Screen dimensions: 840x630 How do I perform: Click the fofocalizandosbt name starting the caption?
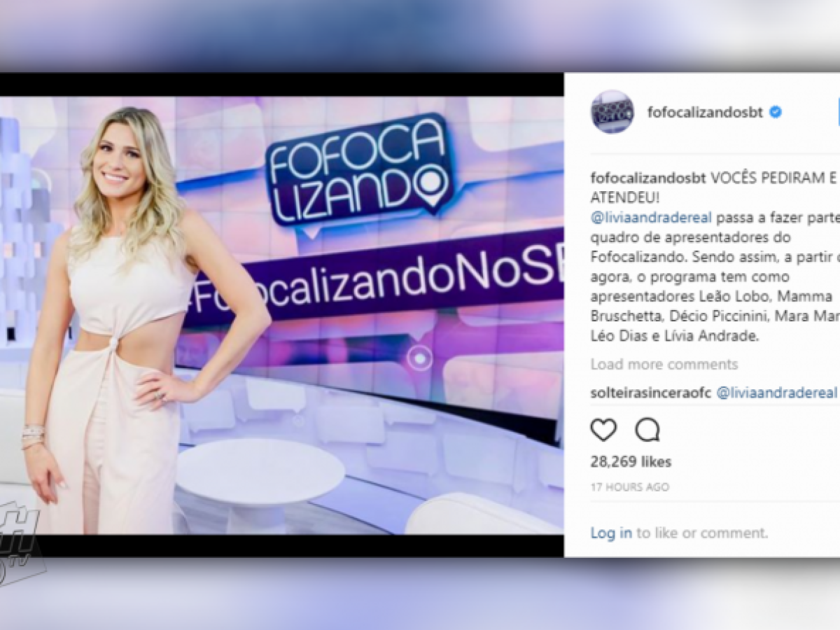648,177
